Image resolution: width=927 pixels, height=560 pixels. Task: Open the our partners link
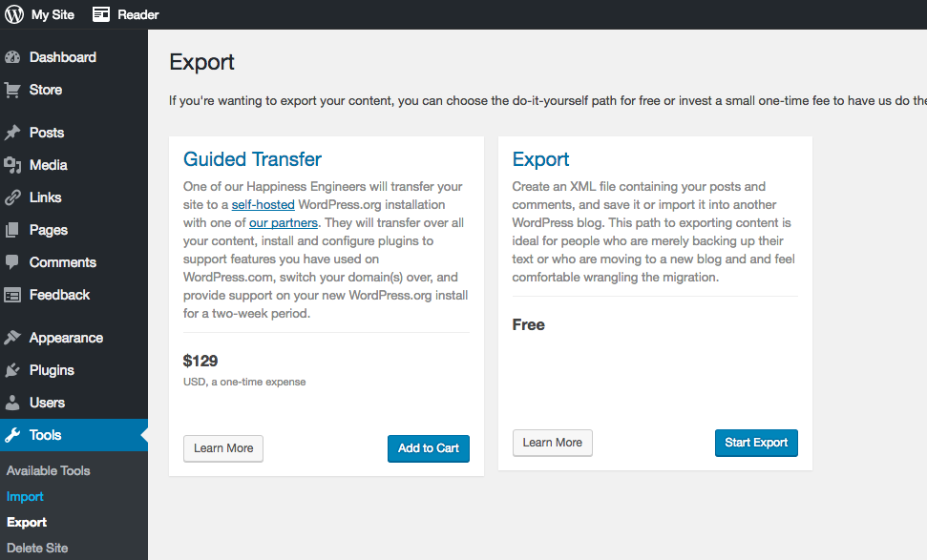pos(284,222)
